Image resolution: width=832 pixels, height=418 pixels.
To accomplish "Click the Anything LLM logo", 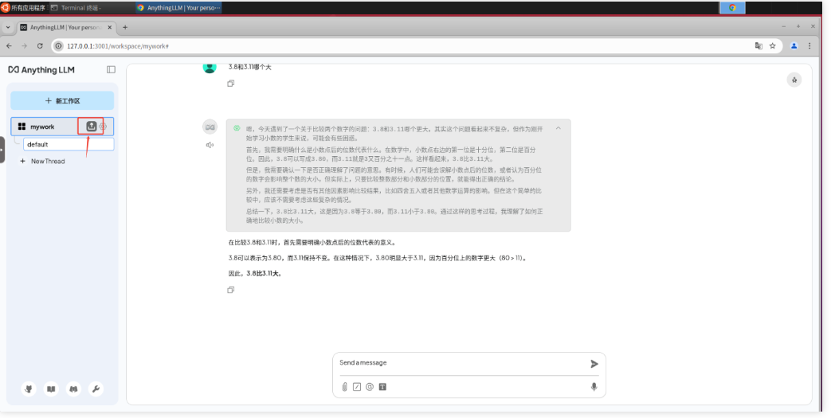I will (x=41, y=69).
